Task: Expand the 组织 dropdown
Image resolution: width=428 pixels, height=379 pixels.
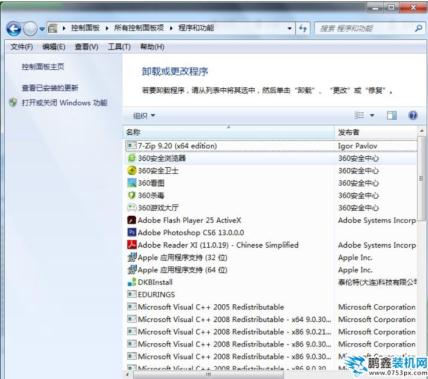Action: click(x=144, y=116)
